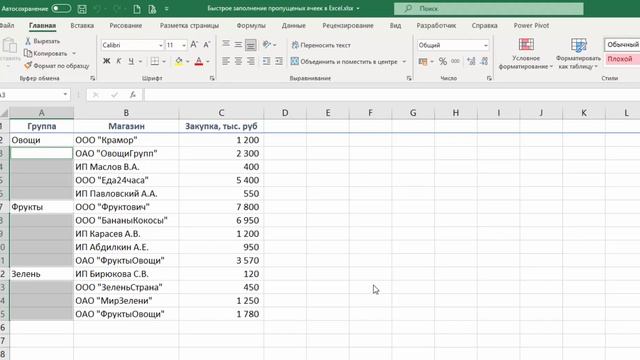The height and width of the screenshot is (360, 640).
Task: Decrease font size with small A icon
Action: 207,45
